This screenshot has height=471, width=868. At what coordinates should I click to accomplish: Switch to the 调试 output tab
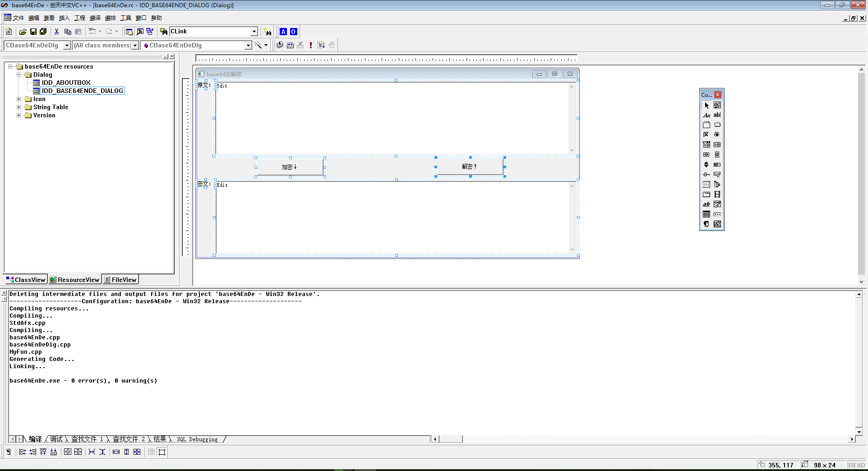(x=56, y=439)
